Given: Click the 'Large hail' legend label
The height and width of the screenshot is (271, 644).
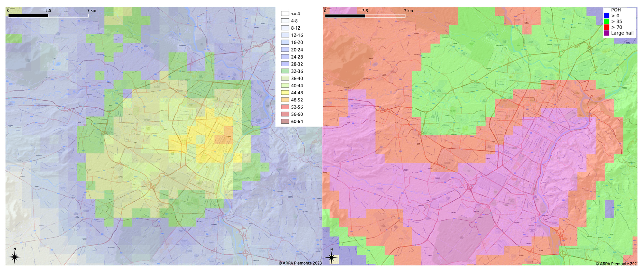Looking at the screenshot, I should [622, 33].
